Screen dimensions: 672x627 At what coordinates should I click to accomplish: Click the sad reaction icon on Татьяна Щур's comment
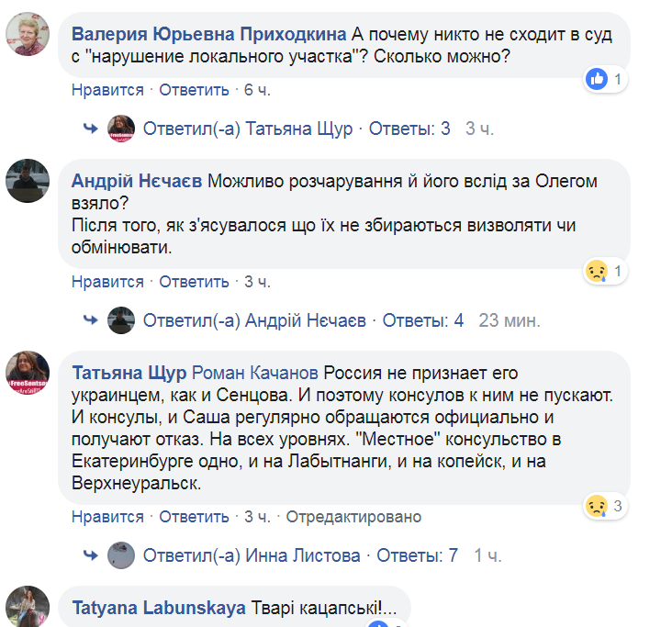click(x=598, y=506)
